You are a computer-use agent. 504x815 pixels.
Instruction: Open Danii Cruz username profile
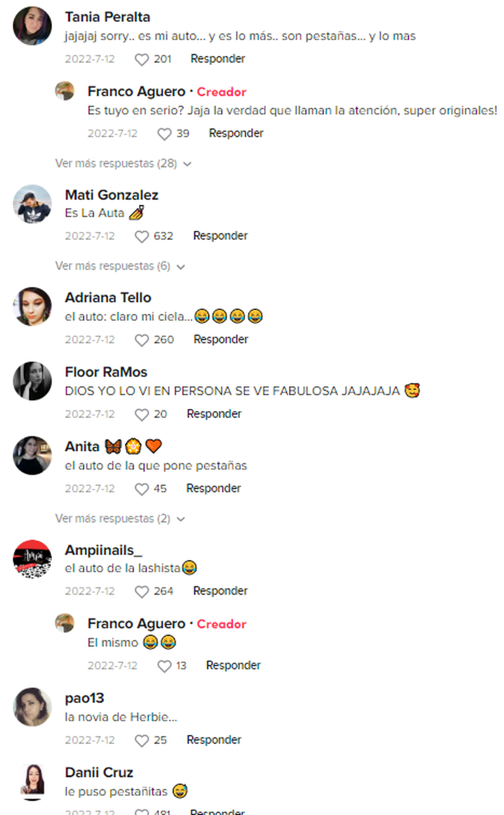point(99,772)
